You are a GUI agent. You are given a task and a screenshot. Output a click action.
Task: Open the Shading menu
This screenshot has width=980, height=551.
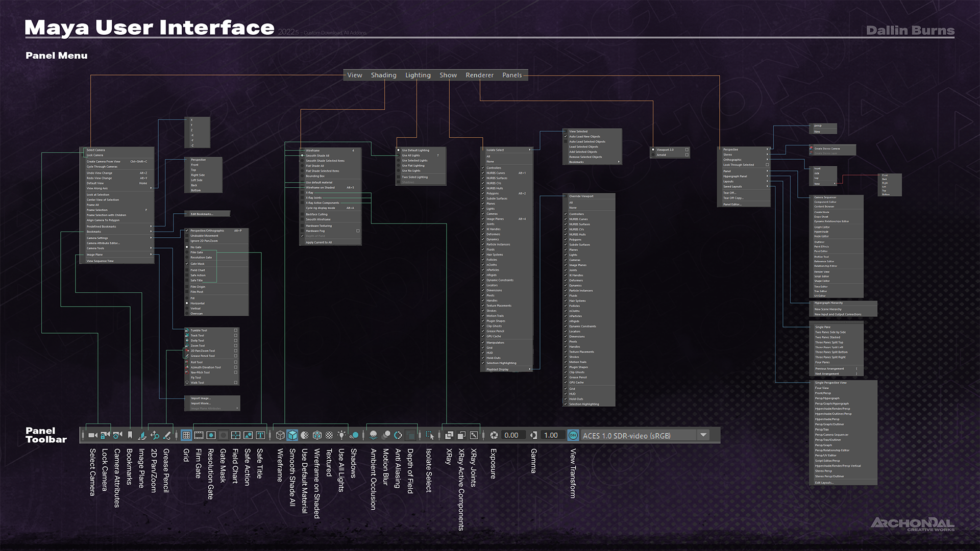(x=383, y=75)
